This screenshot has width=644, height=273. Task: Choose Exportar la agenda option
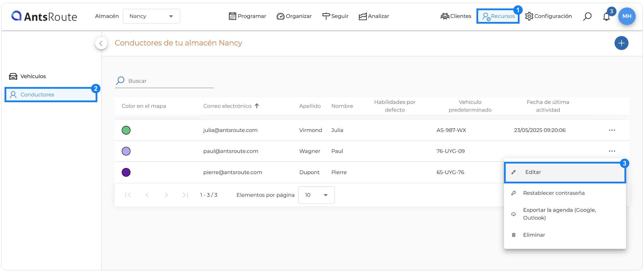565,214
